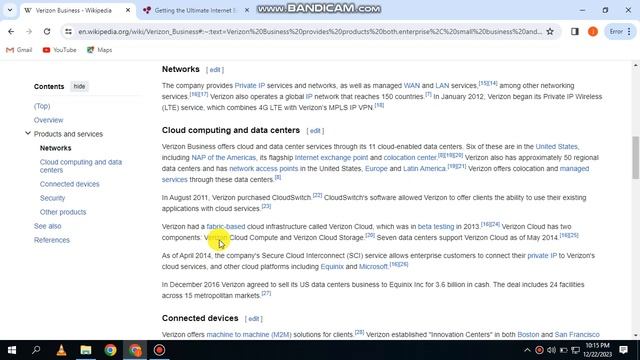640x360 pixels.
Task: Collapse Products and services chevron
Action: [28, 133]
